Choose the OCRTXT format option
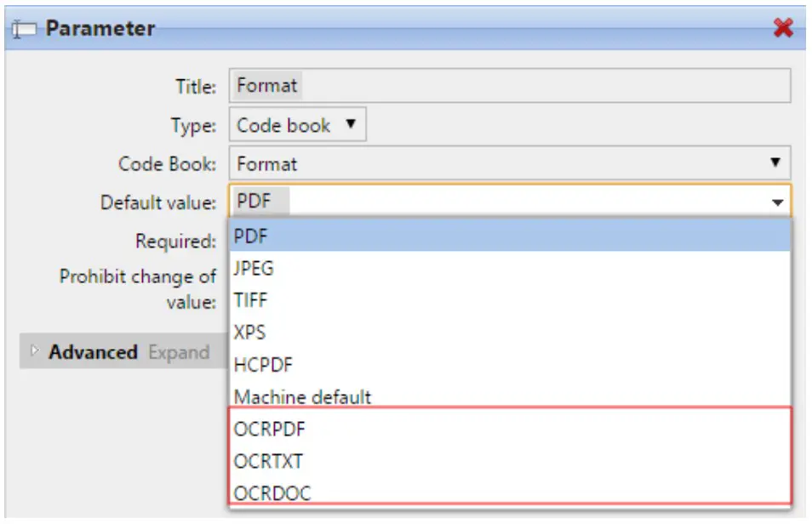This screenshot has height=524, width=812. [x=509, y=462]
